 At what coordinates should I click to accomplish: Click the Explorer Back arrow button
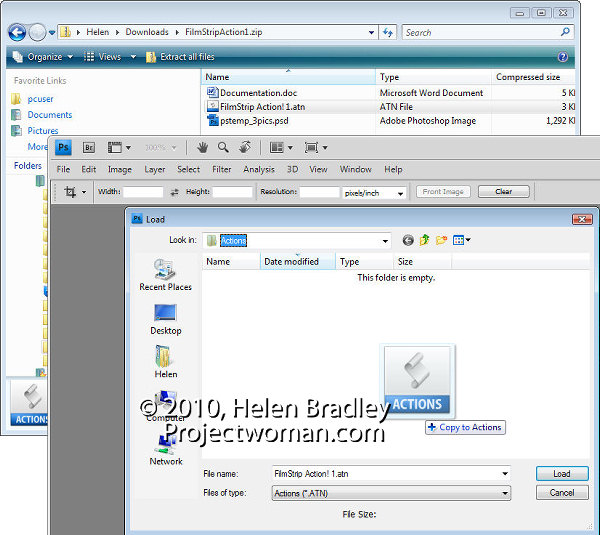[x=17, y=33]
